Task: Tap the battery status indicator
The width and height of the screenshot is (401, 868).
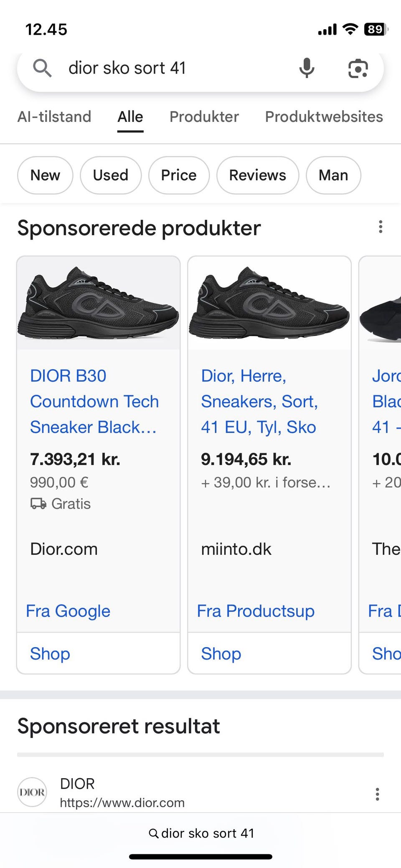Action: [x=376, y=29]
